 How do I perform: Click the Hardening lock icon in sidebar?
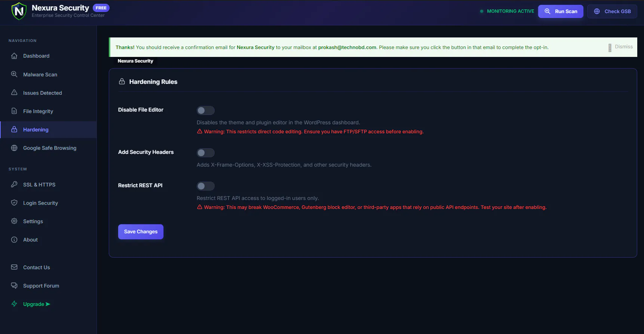(x=14, y=129)
